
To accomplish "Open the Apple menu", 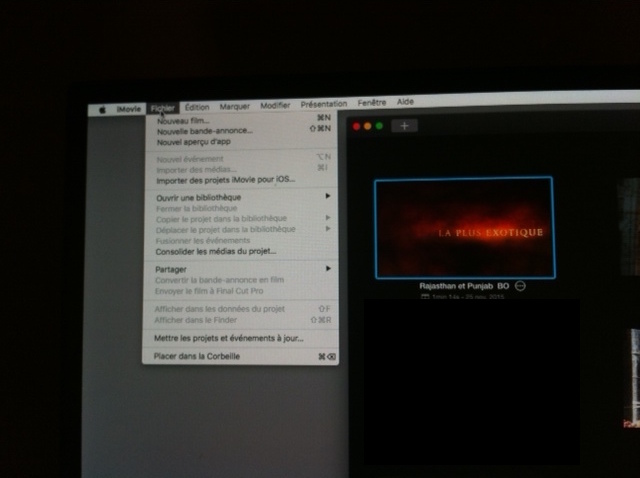I will pyautogui.click(x=102, y=109).
